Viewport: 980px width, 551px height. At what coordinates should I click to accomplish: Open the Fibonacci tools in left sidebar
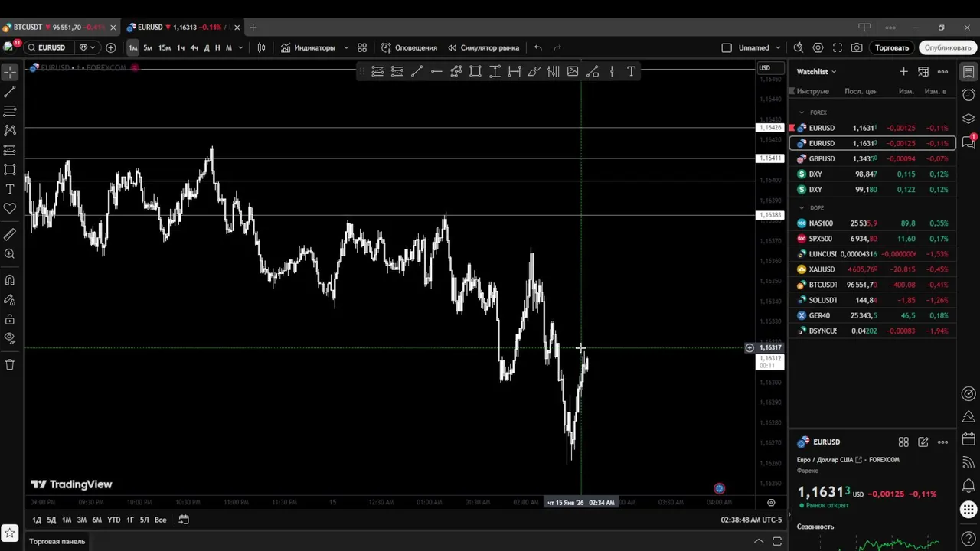[x=10, y=111]
